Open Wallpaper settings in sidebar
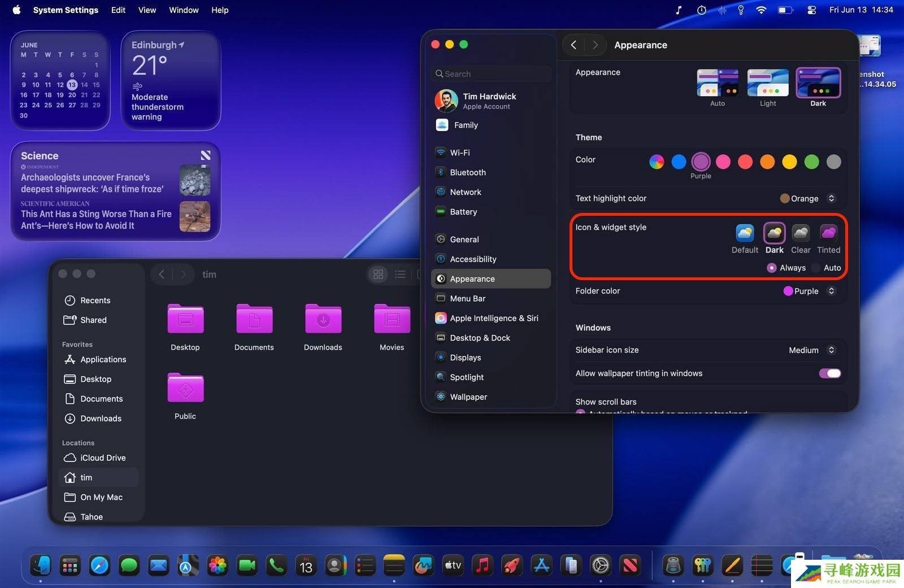Image resolution: width=904 pixels, height=588 pixels. [x=468, y=397]
